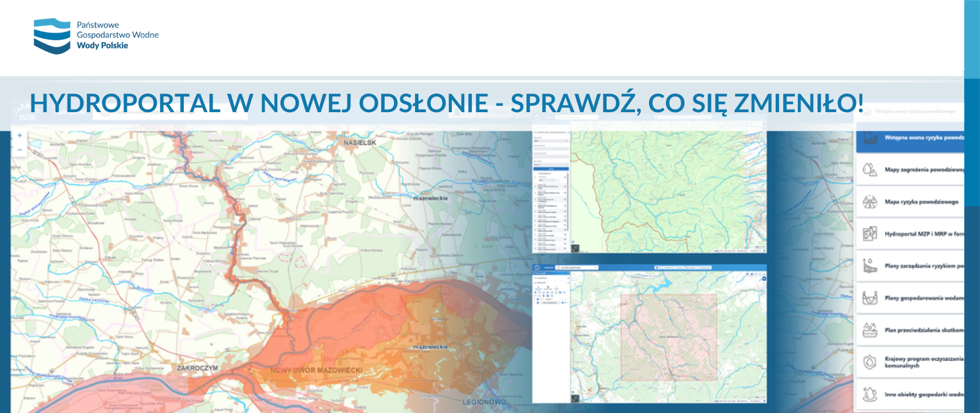
Task: Click the Państwowe Gospodarstwo Wodne logo text
Action: (117, 35)
